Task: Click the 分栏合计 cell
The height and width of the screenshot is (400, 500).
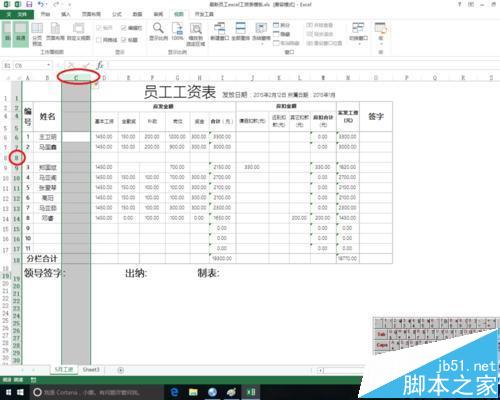Action: (x=42, y=259)
